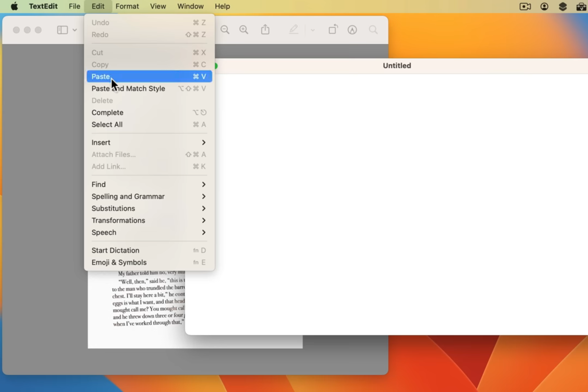Click the sidebar view icon in Preview window
The width and height of the screenshot is (588, 392).
[63, 30]
